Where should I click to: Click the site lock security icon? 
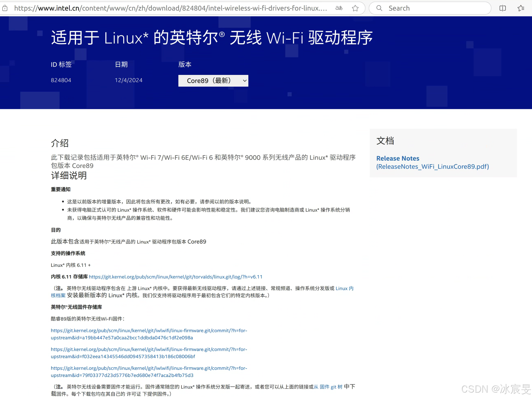pyautogui.click(x=5, y=8)
